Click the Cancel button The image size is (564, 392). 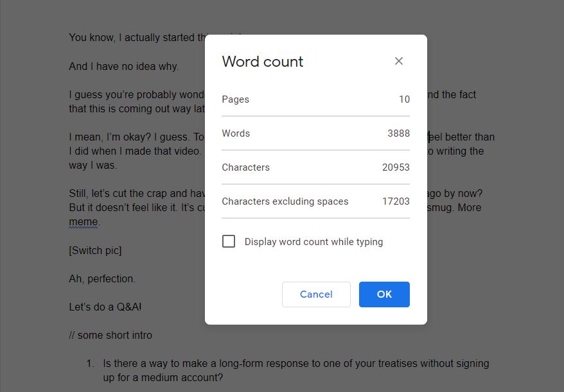[316, 294]
